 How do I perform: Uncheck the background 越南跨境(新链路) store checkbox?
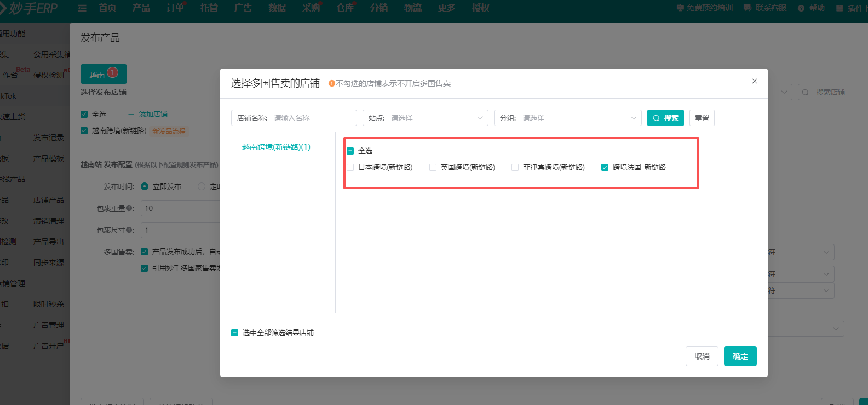pos(84,130)
